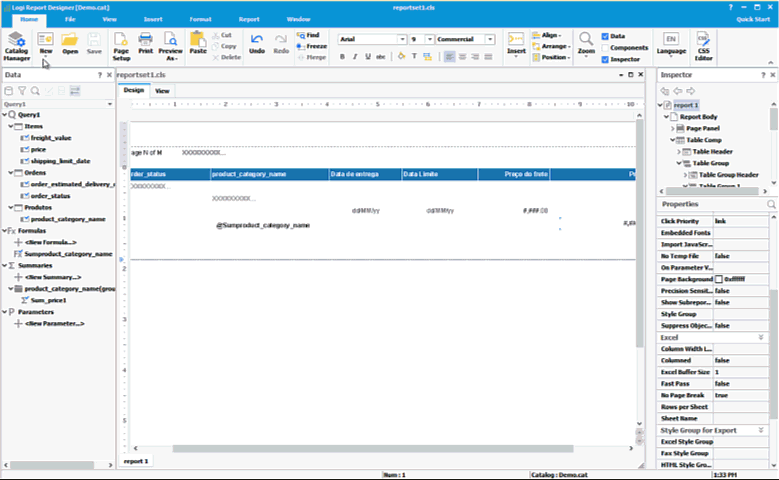779x480 pixels.
Task: Toggle the Data panel checkbox
Action: pos(604,36)
